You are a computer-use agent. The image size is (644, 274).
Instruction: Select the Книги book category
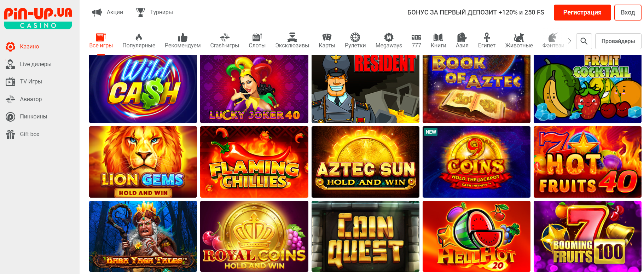tap(438, 41)
